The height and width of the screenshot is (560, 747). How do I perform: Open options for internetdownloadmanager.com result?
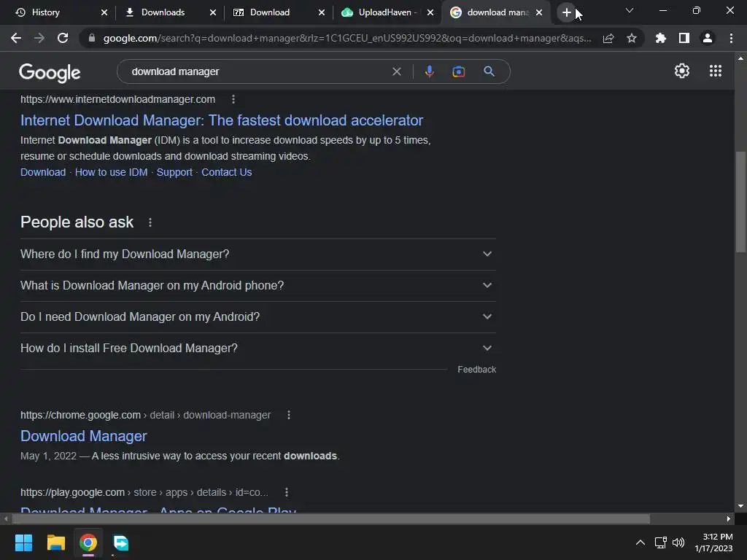coord(233,99)
